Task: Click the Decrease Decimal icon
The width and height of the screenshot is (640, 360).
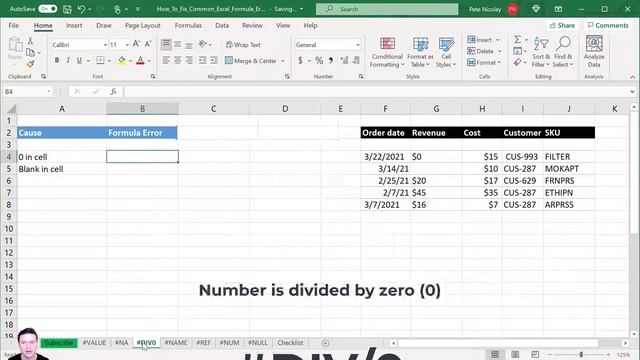Action: click(356, 60)
